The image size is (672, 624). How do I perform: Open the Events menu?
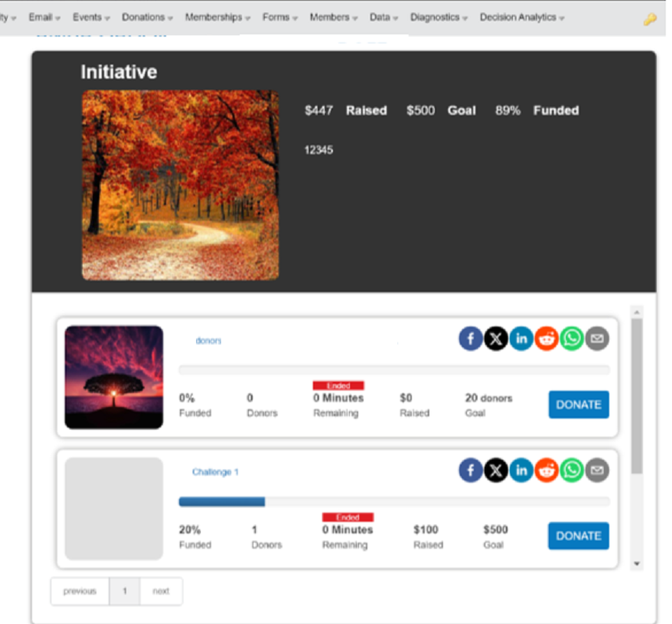[x=91, y=17]
